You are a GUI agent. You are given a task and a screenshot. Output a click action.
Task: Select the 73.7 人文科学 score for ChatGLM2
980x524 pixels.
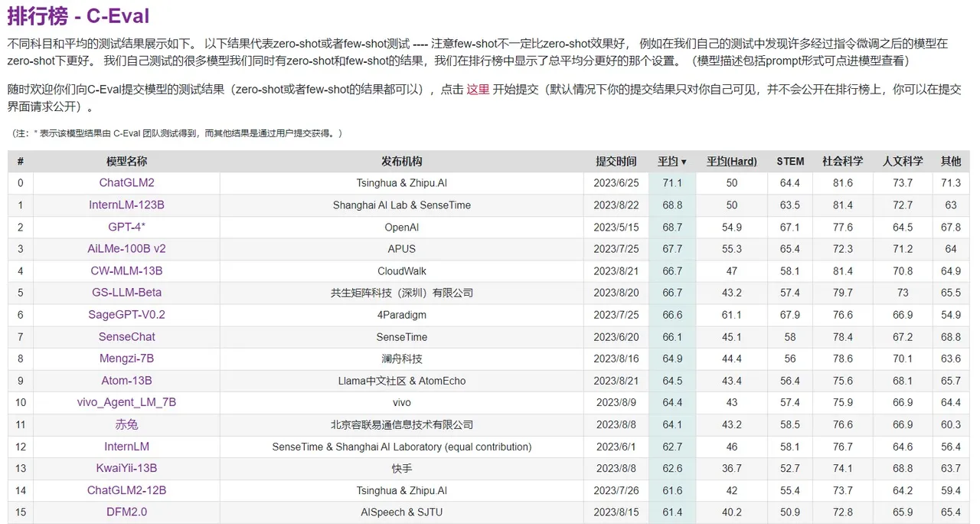click(903, 183)
